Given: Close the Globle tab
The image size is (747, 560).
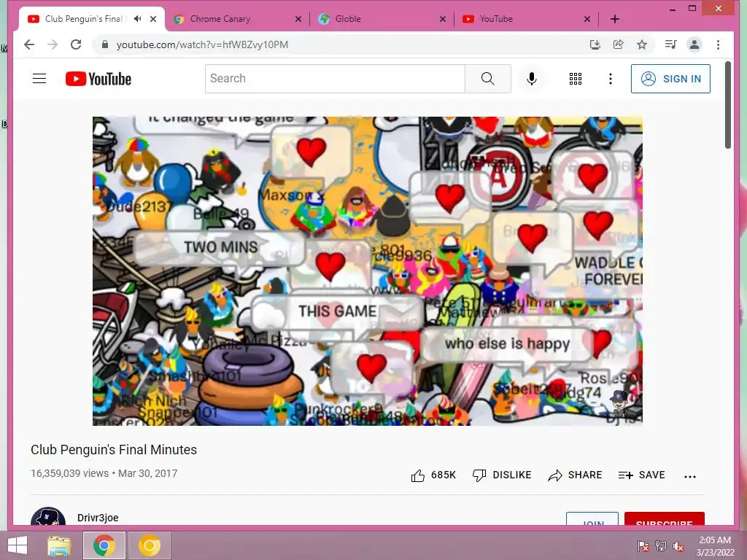Looking at the screenshot, I should click(443, 19).
